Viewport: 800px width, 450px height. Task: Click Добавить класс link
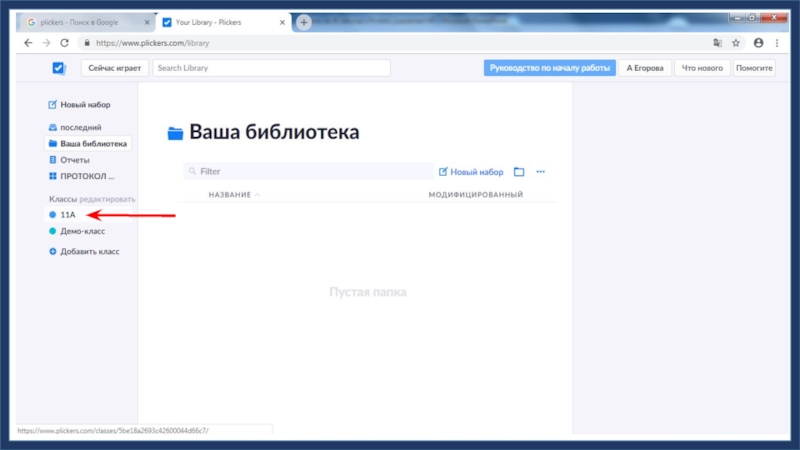[x=88, y=252]
